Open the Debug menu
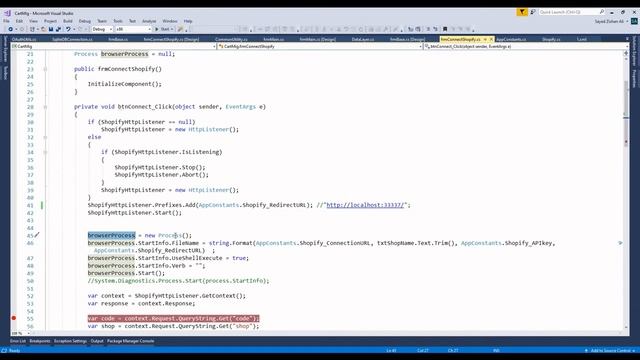This screenshot has width=640, height=360. point(84,21)
